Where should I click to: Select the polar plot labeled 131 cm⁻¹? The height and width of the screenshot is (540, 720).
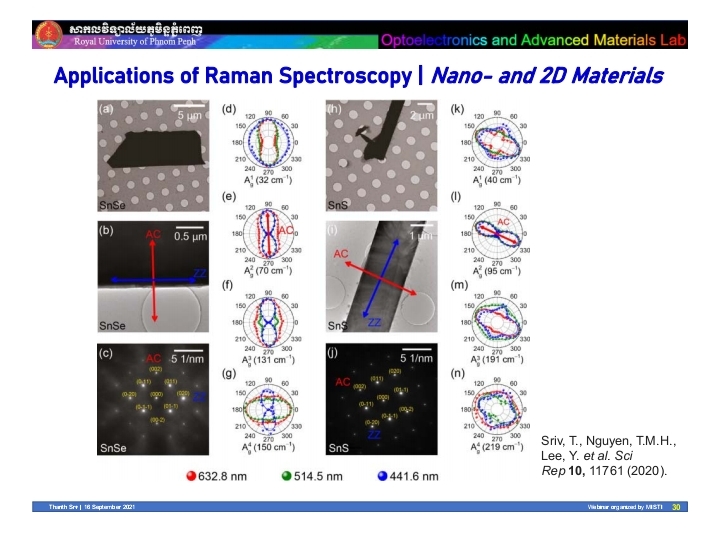[266, 322]
